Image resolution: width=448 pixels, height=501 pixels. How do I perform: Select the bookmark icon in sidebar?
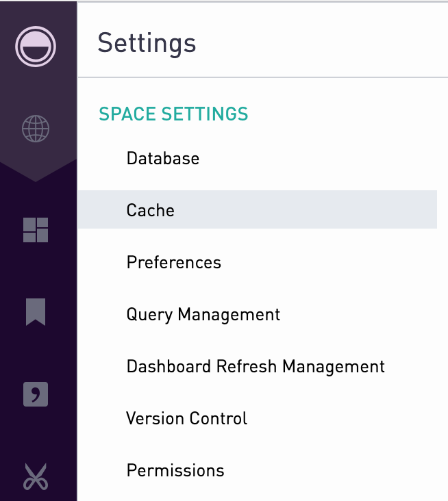point(36,312)
